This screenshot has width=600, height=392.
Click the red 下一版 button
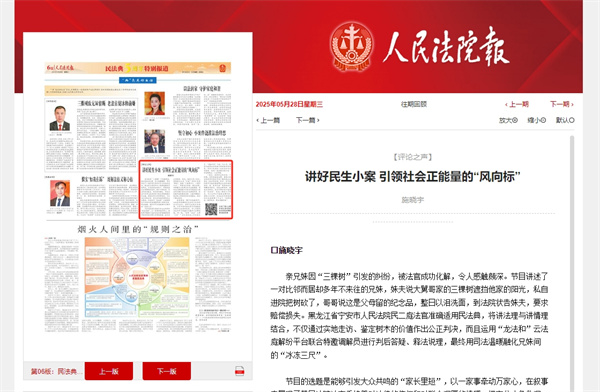tap(166, 371)
